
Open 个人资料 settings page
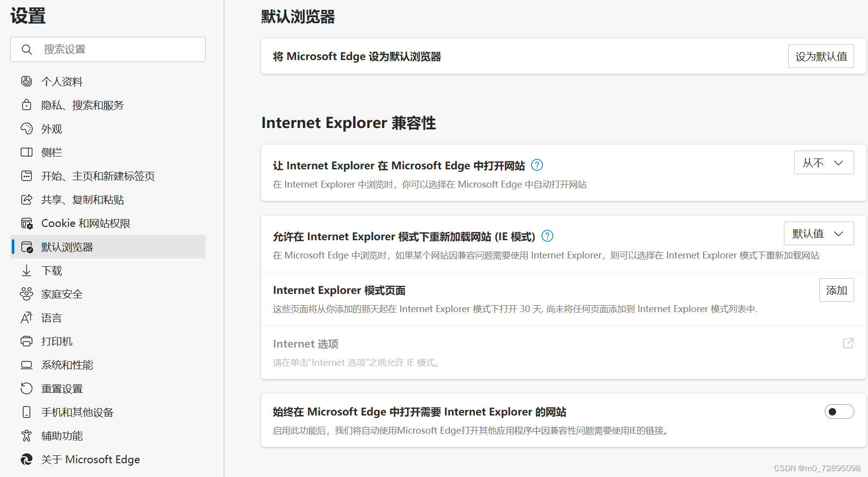[108, 81]
